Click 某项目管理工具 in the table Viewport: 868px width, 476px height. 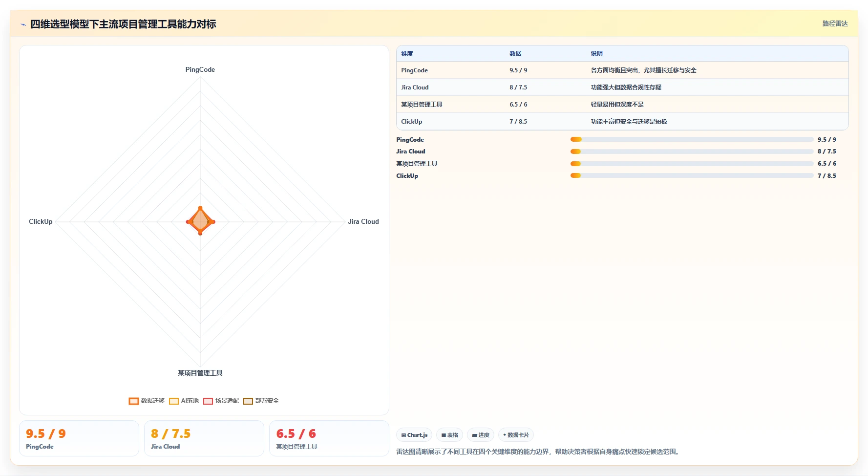422,105
